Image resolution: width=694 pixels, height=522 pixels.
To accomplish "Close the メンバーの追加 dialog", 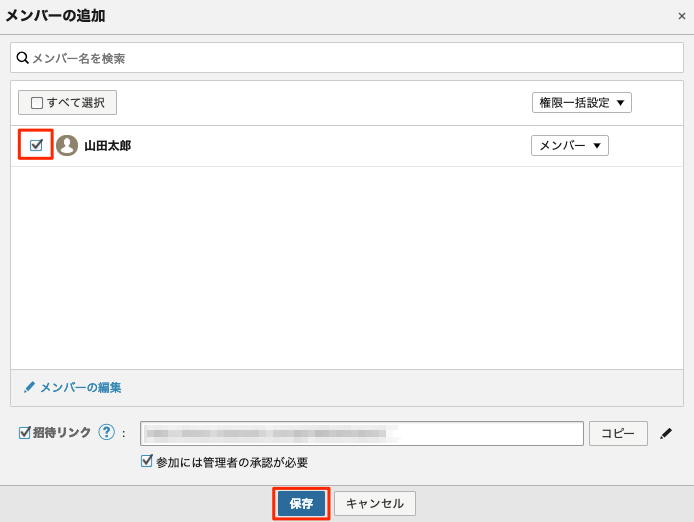I will [x=681, y=16].
